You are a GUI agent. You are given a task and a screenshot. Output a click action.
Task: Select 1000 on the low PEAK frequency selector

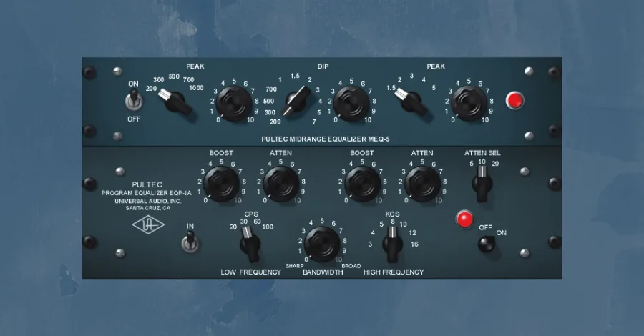pos(196,88)
